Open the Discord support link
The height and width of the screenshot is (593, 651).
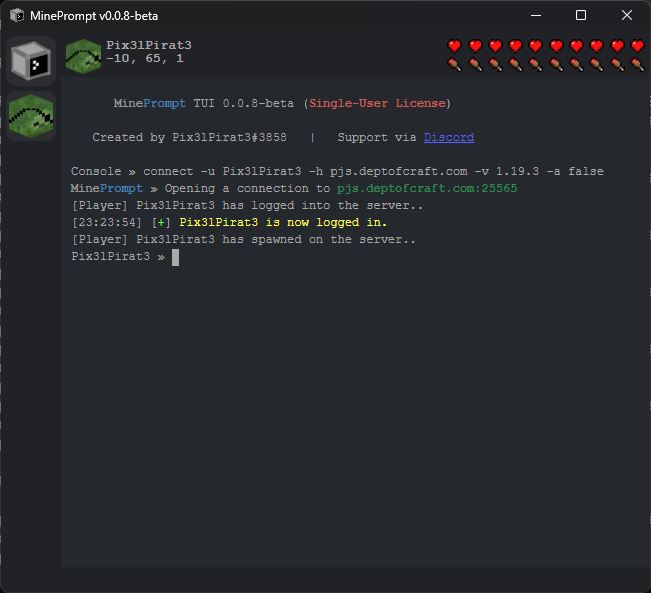pos(449,137)
